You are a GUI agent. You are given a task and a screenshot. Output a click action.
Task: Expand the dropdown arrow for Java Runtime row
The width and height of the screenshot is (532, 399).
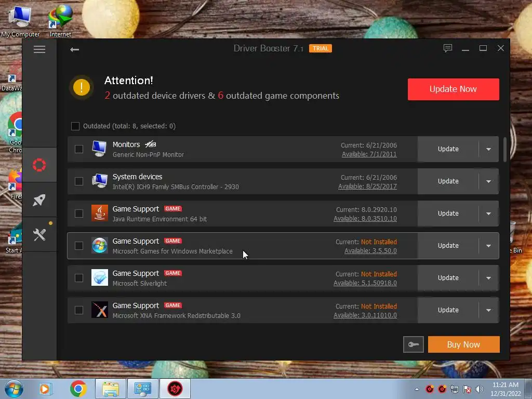tap(488, 214)
